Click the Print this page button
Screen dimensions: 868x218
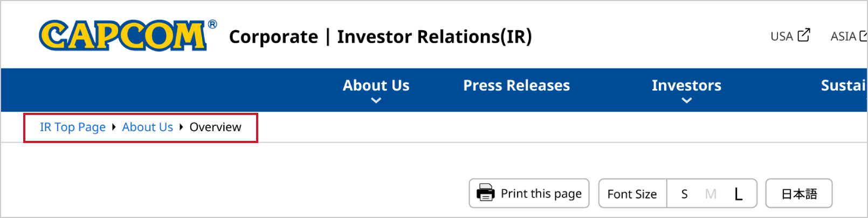pyautogui.click(x=529, y=193)
